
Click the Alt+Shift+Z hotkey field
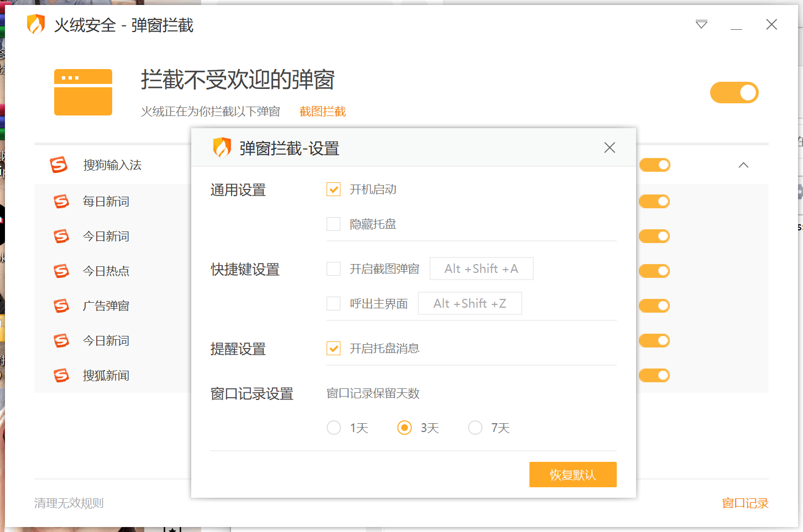(x=470, y=303)
